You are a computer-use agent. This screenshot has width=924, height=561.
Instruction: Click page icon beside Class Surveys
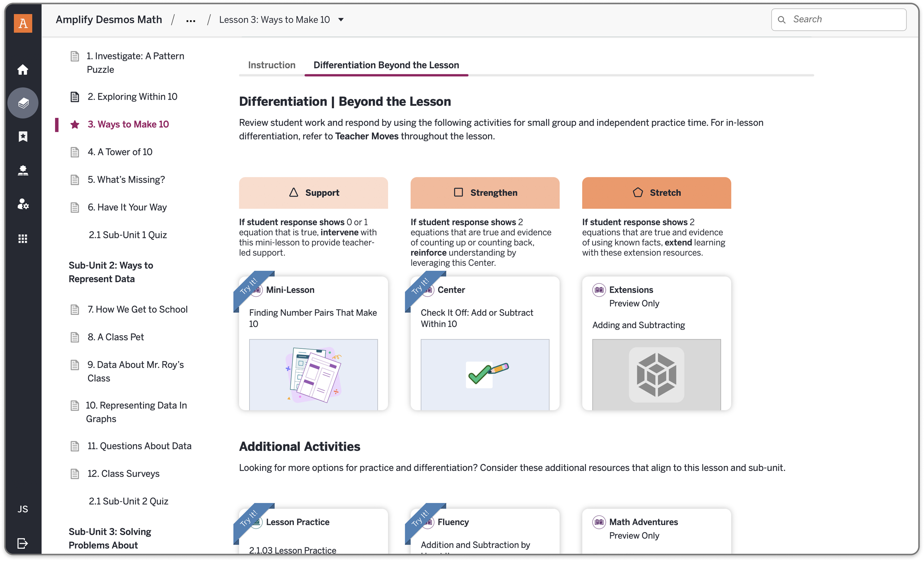coord(75,474)
